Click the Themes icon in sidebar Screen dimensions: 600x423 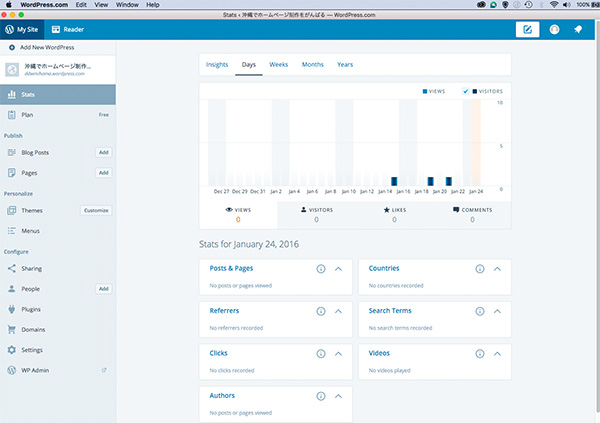tap(12, 210)
